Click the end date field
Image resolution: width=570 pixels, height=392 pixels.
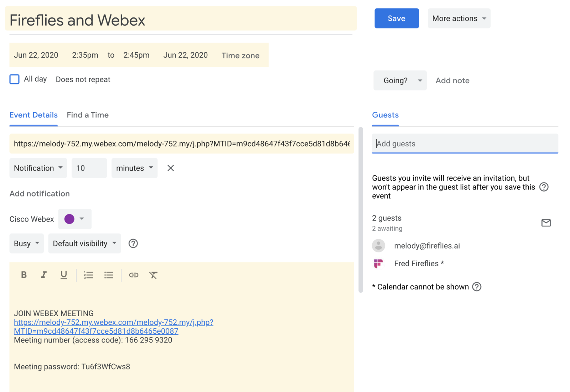coord(186,55)
